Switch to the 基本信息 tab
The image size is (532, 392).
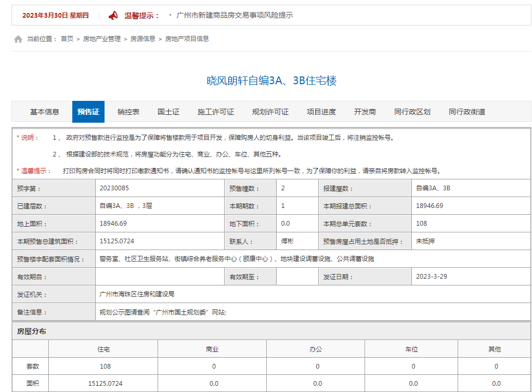44,111
